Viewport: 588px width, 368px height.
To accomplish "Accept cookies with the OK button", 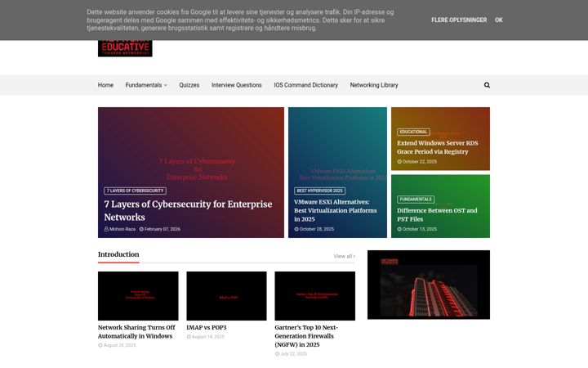I will 498,20.
